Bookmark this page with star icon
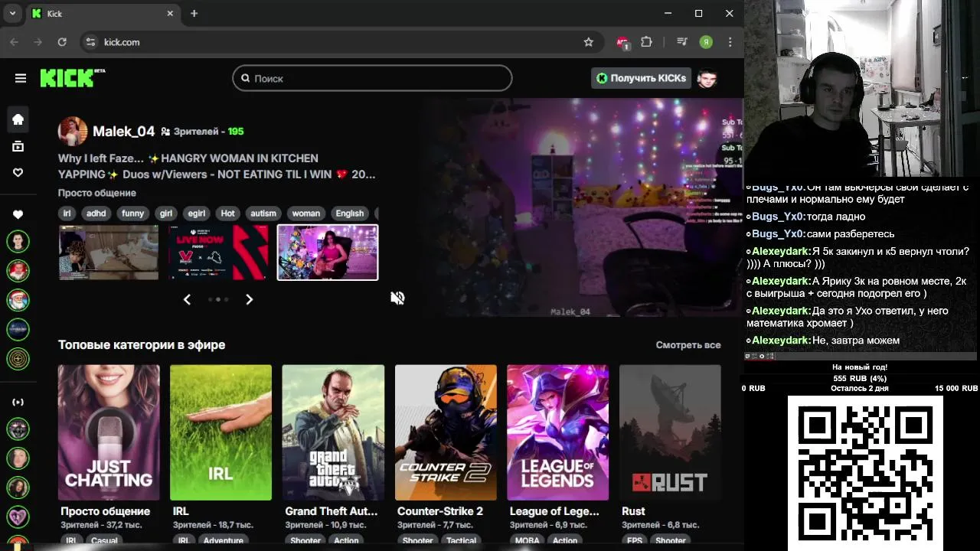 tap(588, 42)
